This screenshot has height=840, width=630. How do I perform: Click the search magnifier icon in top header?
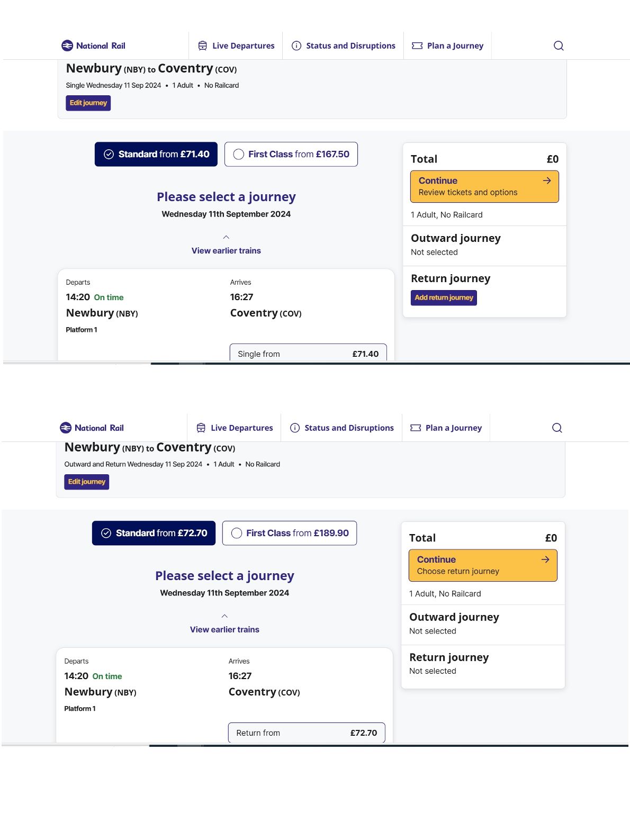tap(559, 46)
